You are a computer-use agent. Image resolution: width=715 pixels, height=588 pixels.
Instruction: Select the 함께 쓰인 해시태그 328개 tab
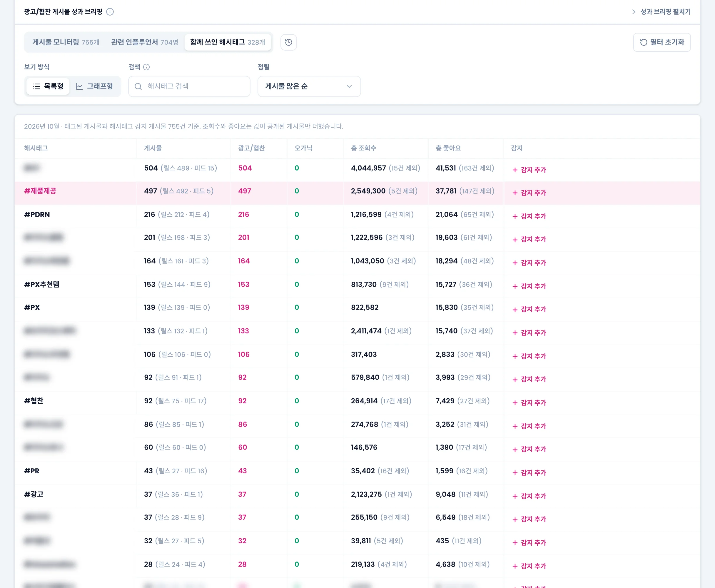click(x=228, y=42)
